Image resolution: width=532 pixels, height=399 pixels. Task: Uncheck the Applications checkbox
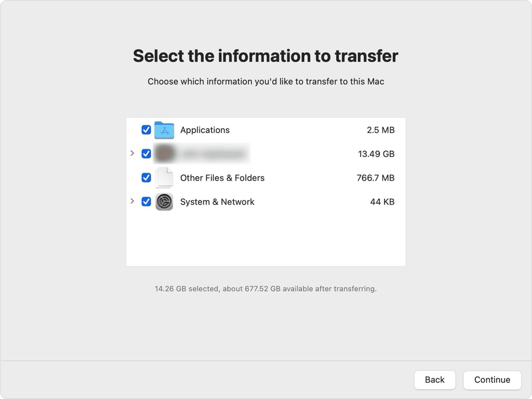pyautogui.click(x=146, y=130)
